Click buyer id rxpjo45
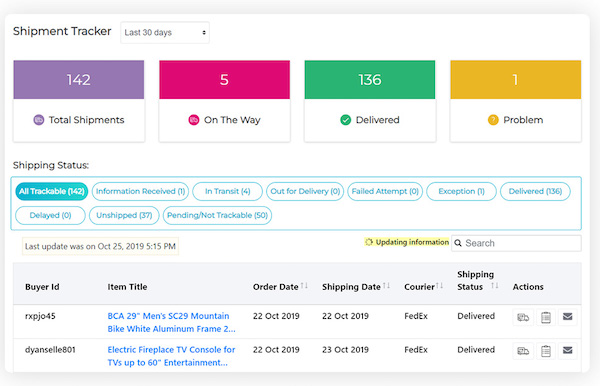The width and height of the screenshot is (600, 386). (40, 316)
